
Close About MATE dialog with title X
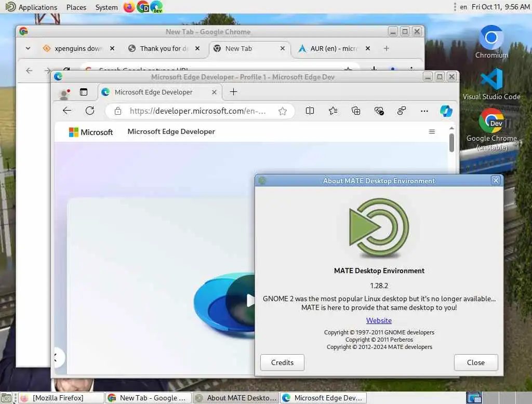tap(496, 181)
